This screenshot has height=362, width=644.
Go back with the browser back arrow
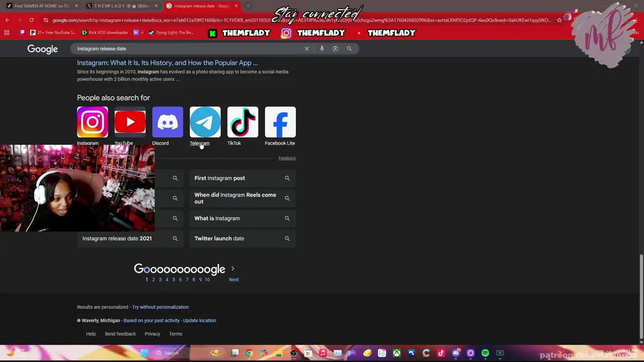coord(7,20)
